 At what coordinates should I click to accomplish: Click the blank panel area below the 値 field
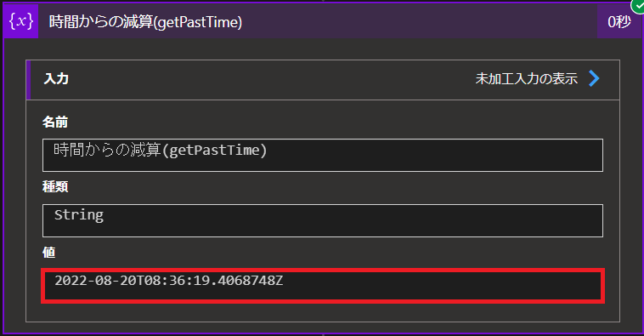[x=323, y=312]
